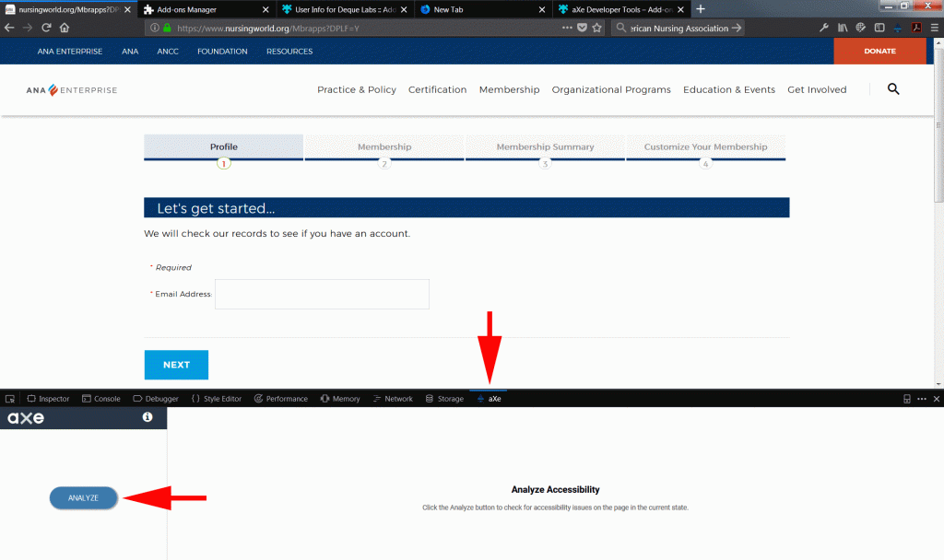The height and width of the screenshot is (560, 944).
Task: Open the Firefox Library icon
Action: (842, 28)
